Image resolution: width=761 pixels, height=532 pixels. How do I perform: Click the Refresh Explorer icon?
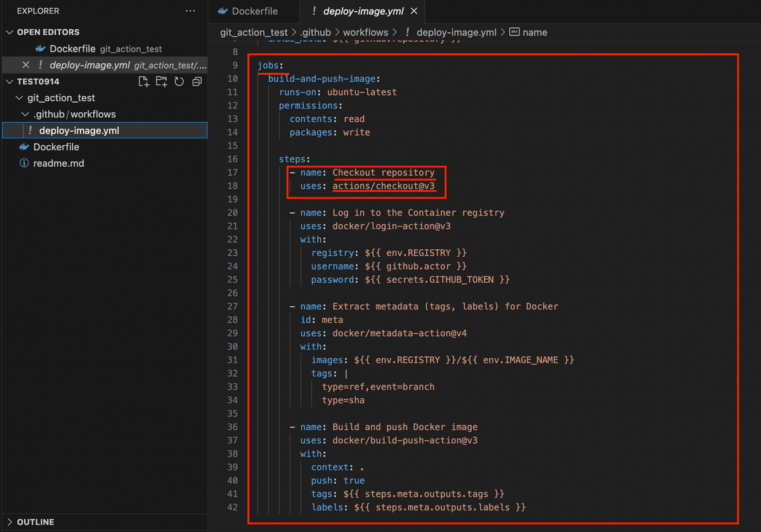[x=179, y=81]
